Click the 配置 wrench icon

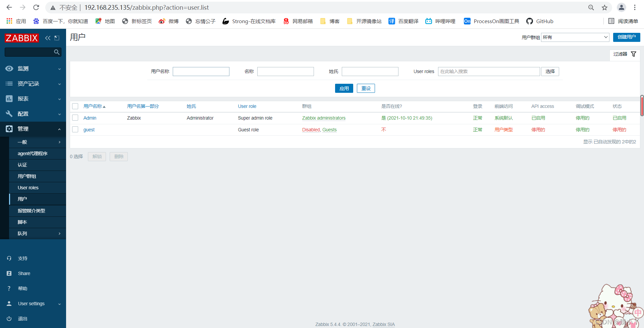tap(9, 114)
